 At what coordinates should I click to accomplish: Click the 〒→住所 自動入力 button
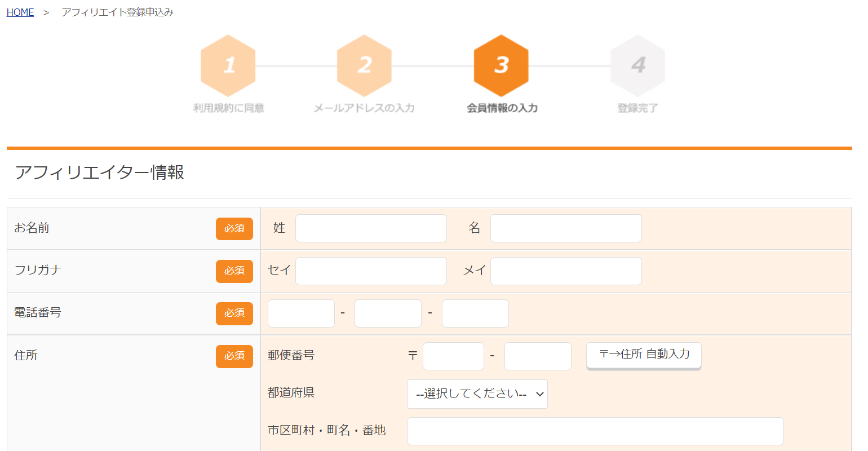tap(644, 355)
